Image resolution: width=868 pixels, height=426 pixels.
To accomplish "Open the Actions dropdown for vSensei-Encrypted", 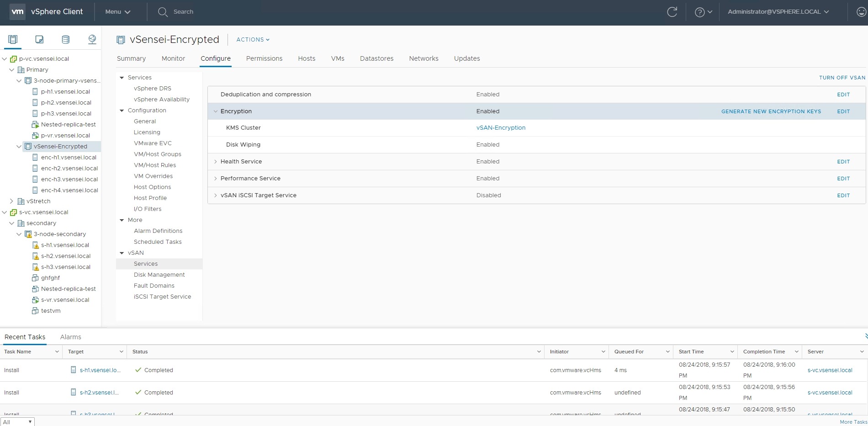I will [x=253, y=40].
